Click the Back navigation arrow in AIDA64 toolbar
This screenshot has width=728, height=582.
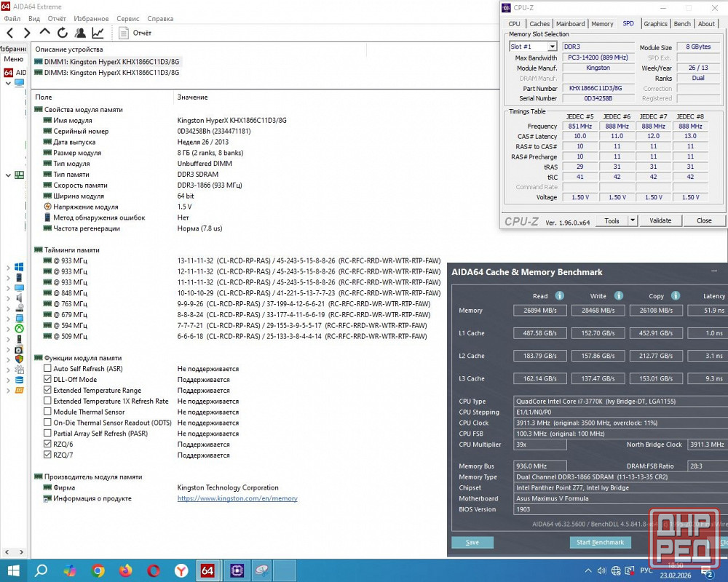coord(9,33)
